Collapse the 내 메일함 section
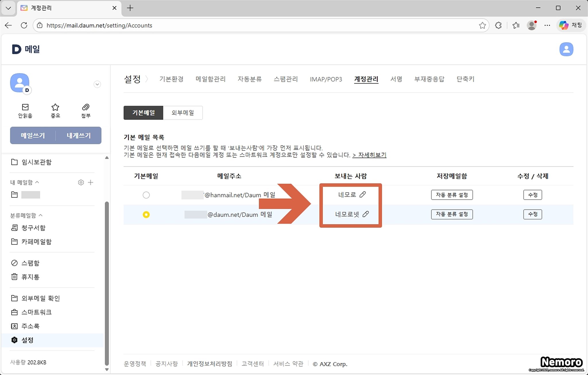 pos(37,182)
